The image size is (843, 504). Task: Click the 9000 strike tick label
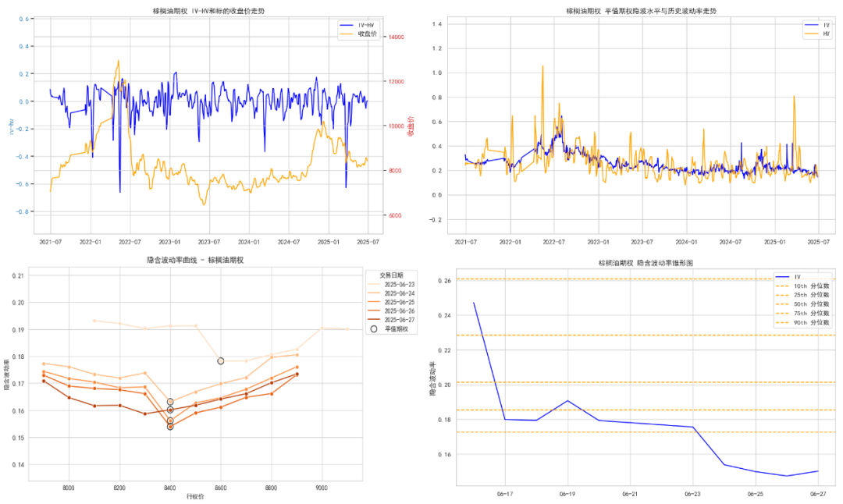pyautogui.click(x=322, y=488)
